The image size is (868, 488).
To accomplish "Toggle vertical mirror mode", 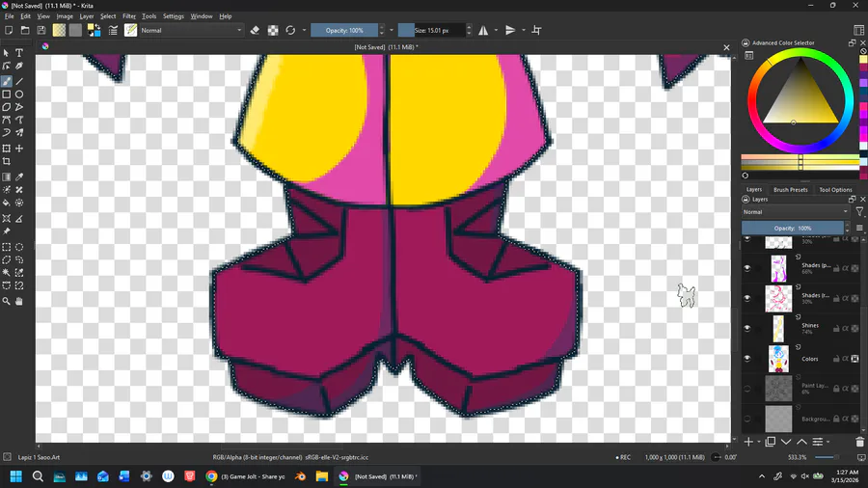I will (x=510, y=31).
